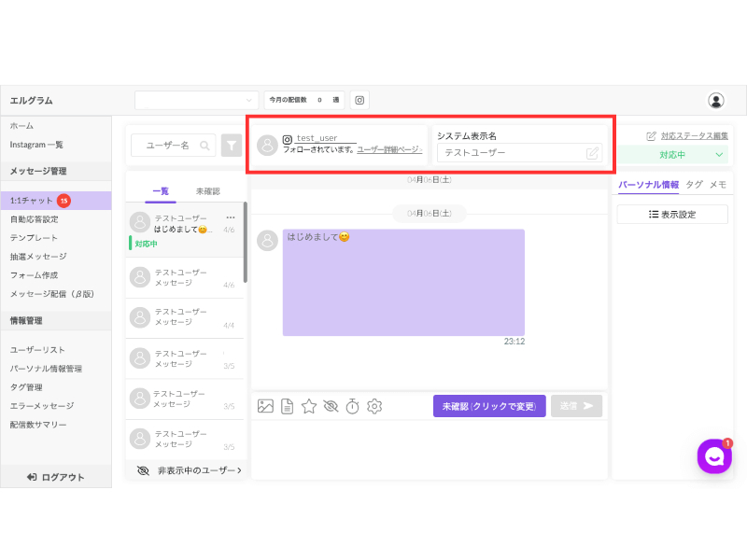Open three-dot menu on first chat user
747x560 pixels.
tap(231, 217)
